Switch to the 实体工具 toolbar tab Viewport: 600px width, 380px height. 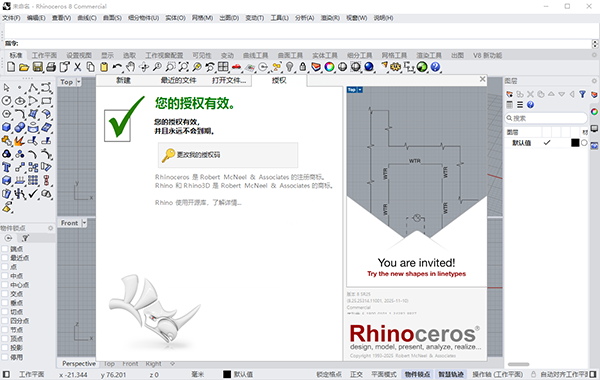[324, 55]
